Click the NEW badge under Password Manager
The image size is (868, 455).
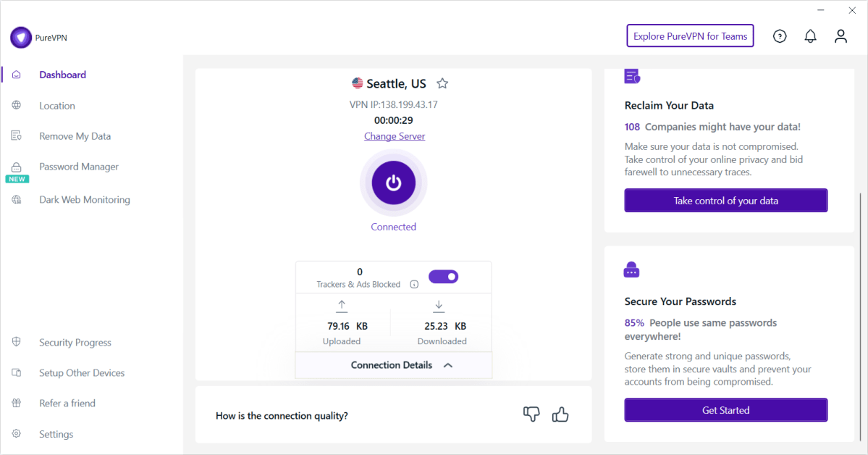pyautogui.click(x=17, y=179)
